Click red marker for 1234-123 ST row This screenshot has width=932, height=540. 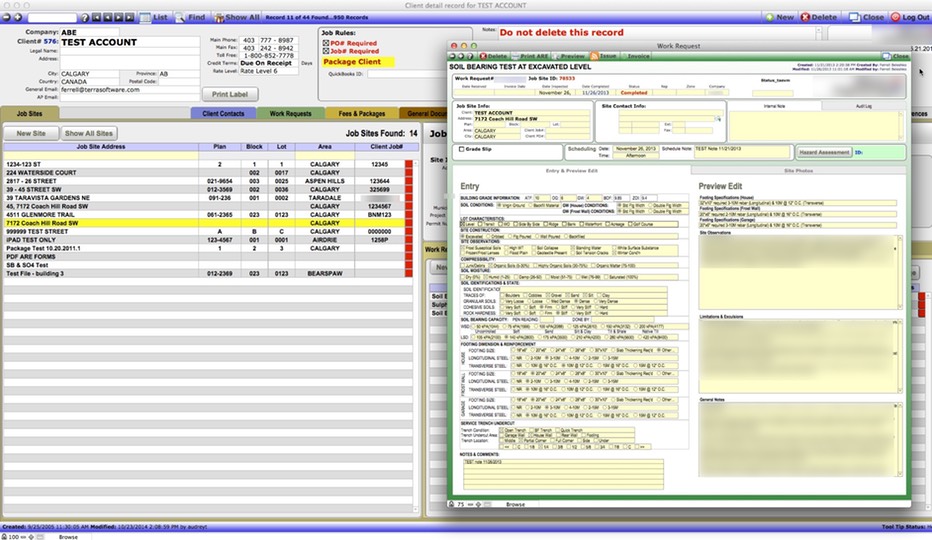point(408,164)
